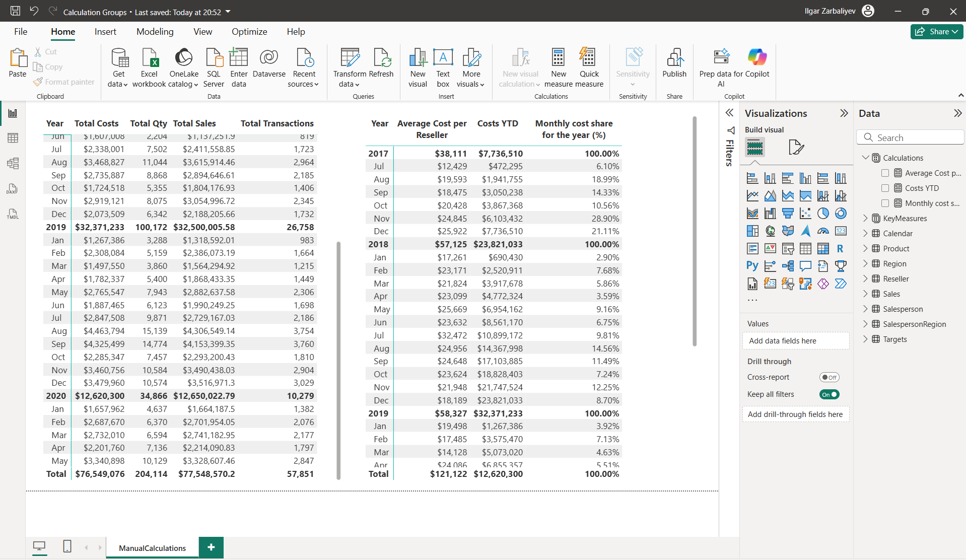Switch to the Optimize tab
Image resolution: width=966 pixels, height=560 pixels.
pos(249,32)
